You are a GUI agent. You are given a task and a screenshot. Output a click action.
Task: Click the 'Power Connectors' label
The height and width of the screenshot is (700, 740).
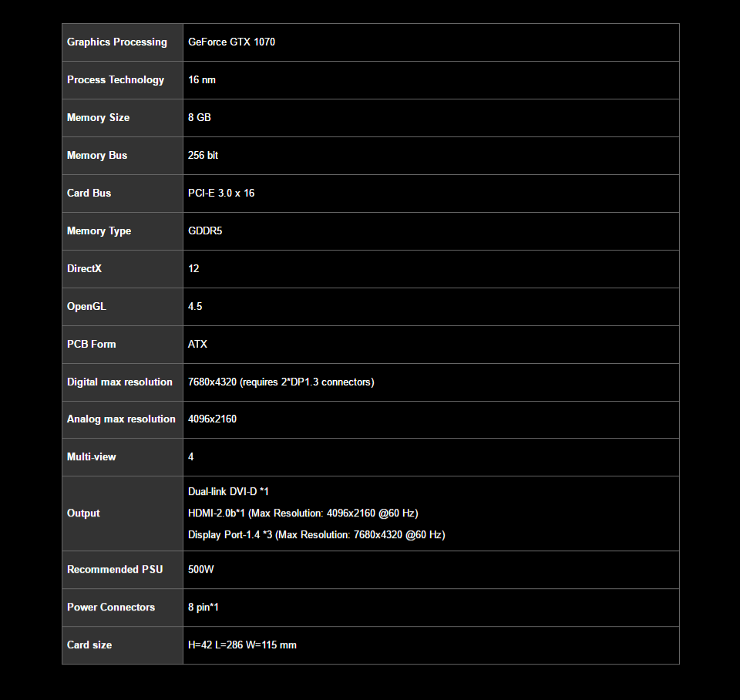tap(111, 607)
